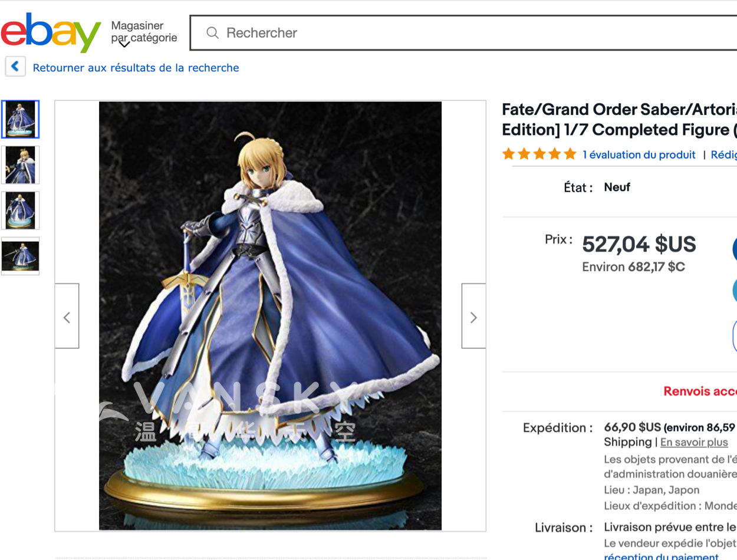737x560 pixels.
Task: Click the main Saber figure image
Action: pos(270,316)
